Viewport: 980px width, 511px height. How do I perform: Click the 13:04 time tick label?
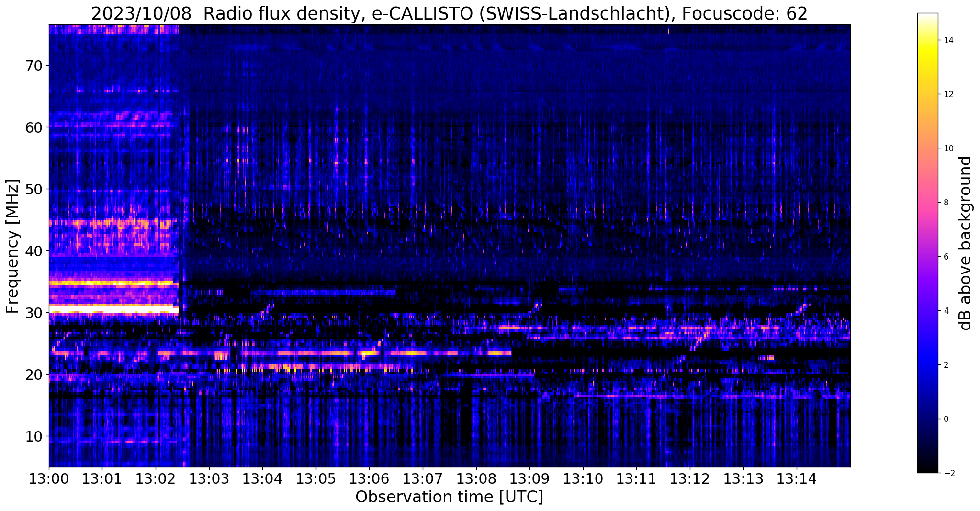[x=262, y=478]
